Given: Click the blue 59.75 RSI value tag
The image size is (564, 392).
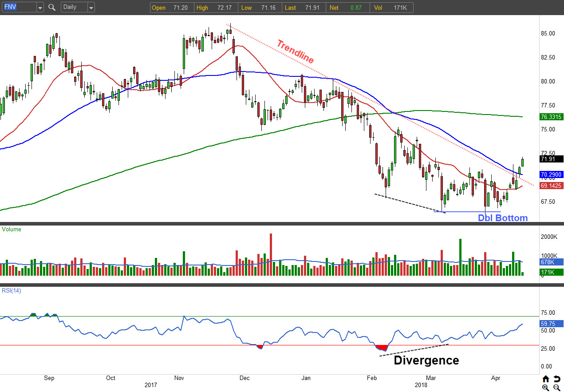Looking at the screenshot, I should tap(551, 324).
